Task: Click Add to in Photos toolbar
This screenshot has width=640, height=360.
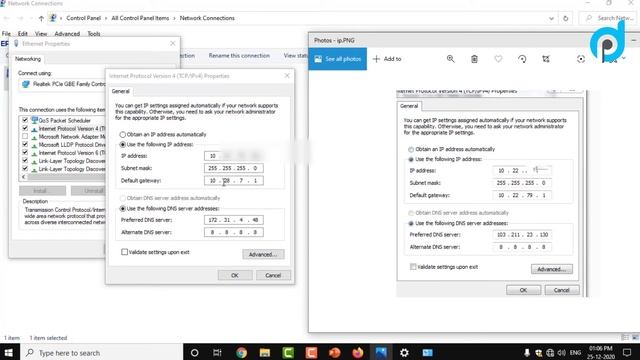Action: 387,59
